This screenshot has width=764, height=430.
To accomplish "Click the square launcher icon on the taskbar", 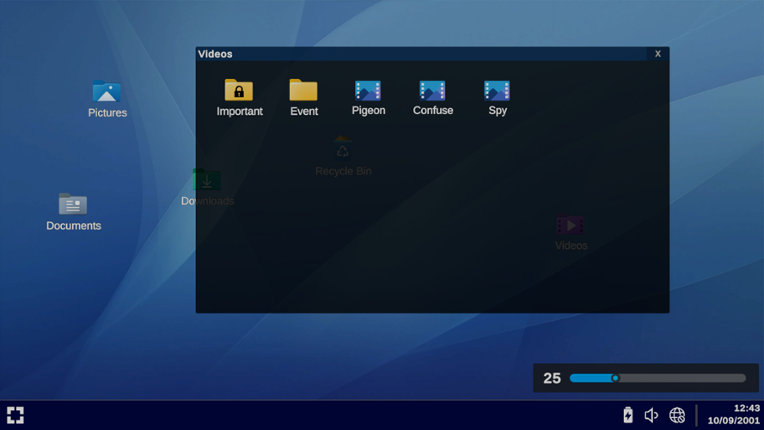I will click(x=16, y=415).
